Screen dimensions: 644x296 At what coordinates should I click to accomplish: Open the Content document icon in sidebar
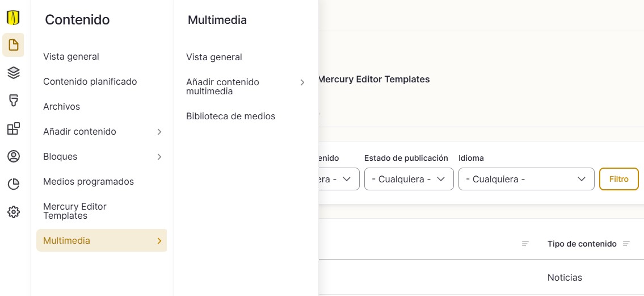(13, 45)
